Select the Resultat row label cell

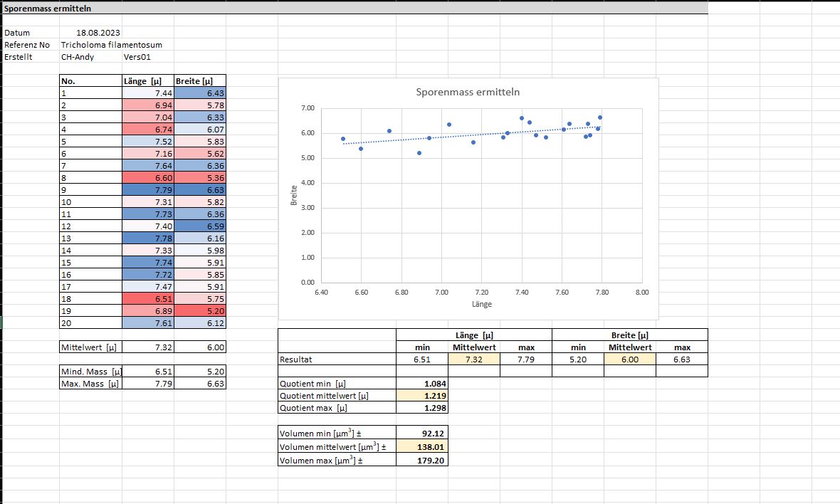coord(336,359)
